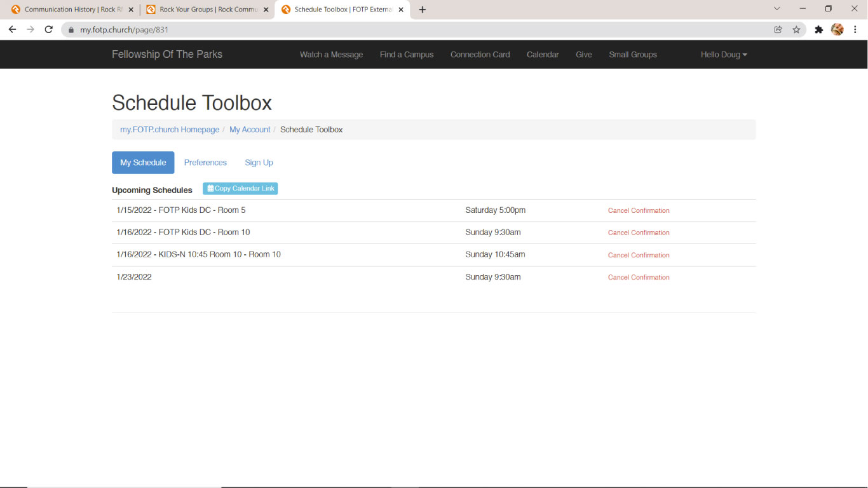This screenshot has height=488, width=868.
Task: Close the Communication History browser tab
Action: tap(131, 10)
